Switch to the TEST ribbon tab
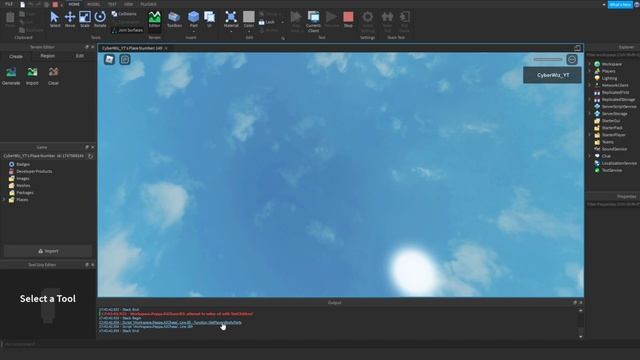The image size is (640, 360). 112,4
